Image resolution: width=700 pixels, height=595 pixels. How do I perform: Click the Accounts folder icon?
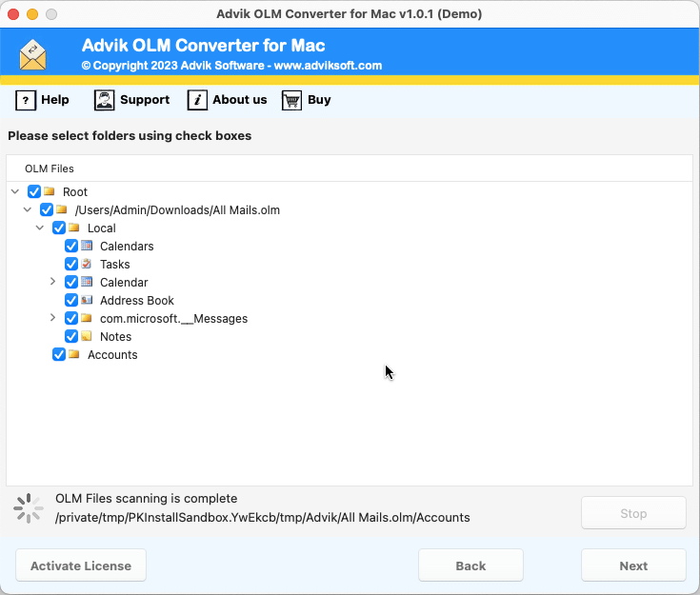(74, 354)
